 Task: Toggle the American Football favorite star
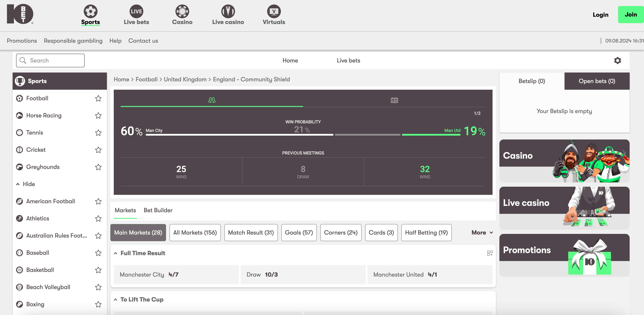coord(98,201)
